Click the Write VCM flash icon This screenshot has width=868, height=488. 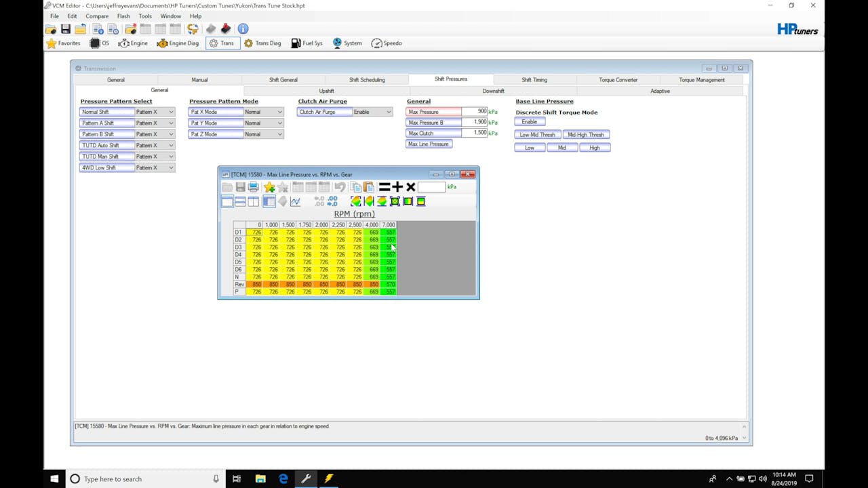point(226,28)
